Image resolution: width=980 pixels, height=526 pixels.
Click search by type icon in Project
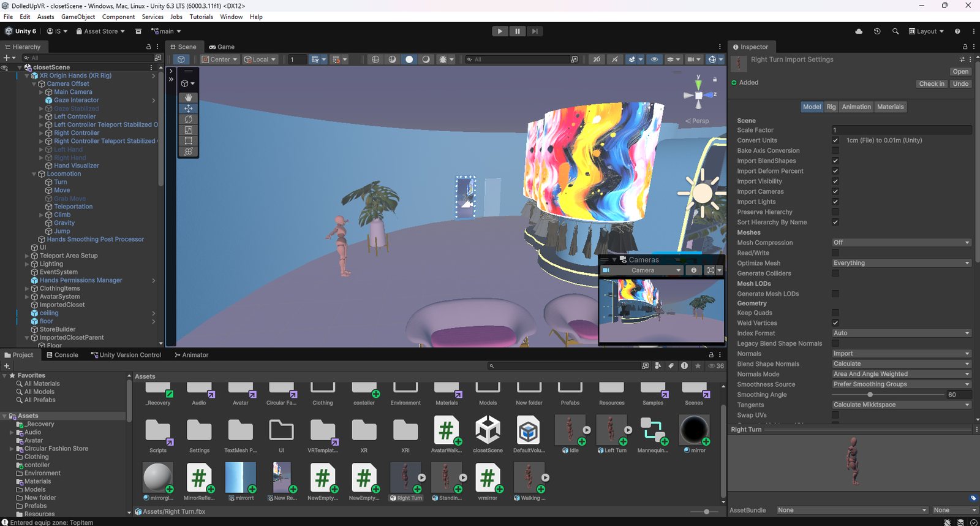658,366
